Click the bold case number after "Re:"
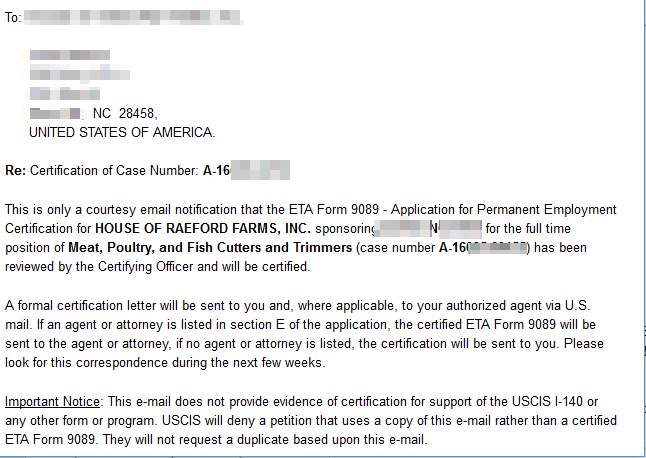 (x=245, y=170)
